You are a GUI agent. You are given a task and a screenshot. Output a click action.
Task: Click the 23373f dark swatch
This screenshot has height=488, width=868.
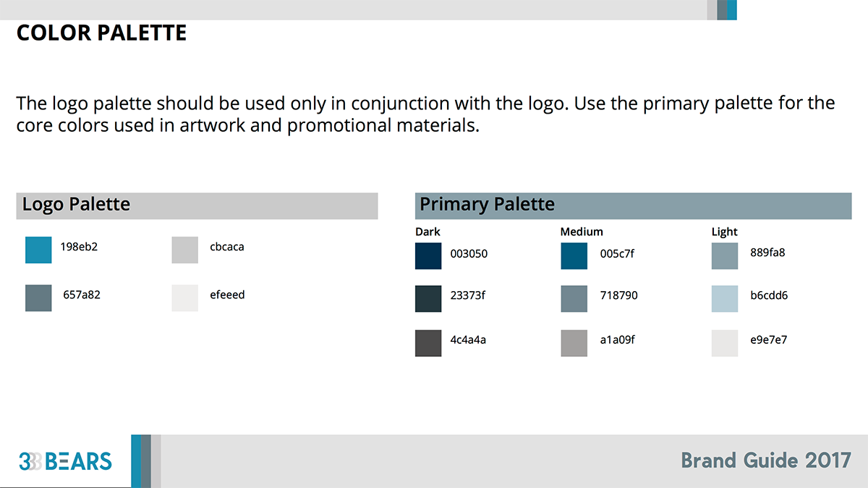(x=428, y=299)
